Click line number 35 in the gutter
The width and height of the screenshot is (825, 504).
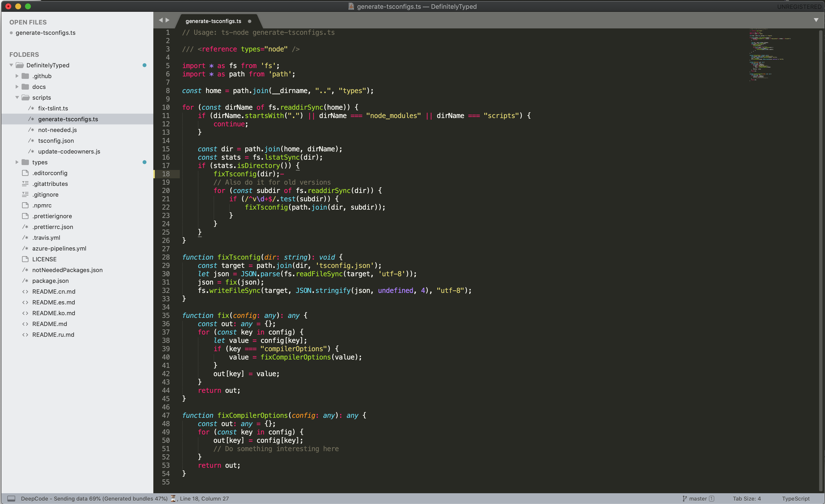tap(166, 315)
